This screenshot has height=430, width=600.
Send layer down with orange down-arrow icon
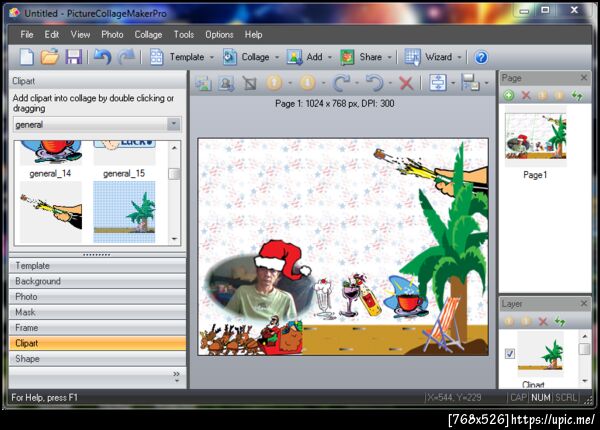pyautogui.click(x=308, y=83)
